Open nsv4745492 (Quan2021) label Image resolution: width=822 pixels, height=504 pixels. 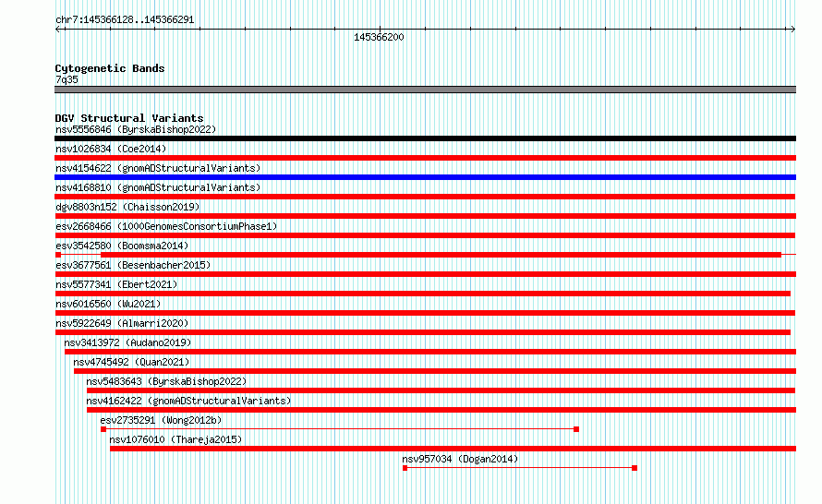click(x=131, y=362)
